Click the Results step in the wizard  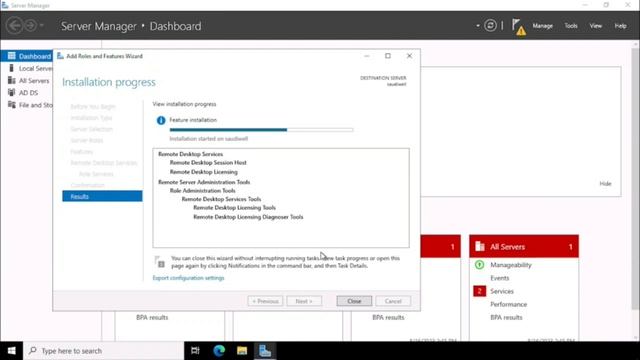coord(102,196)
